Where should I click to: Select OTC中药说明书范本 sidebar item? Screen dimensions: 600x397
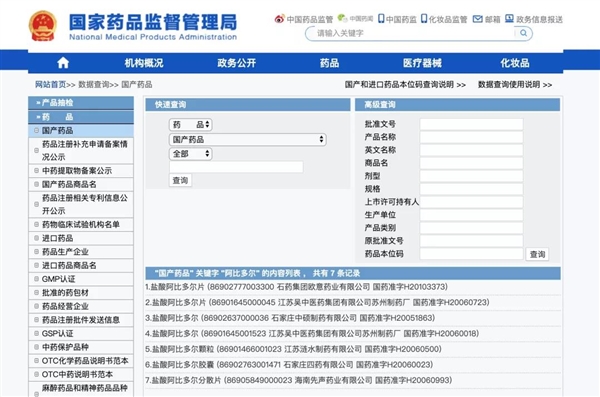coord(81,374)
